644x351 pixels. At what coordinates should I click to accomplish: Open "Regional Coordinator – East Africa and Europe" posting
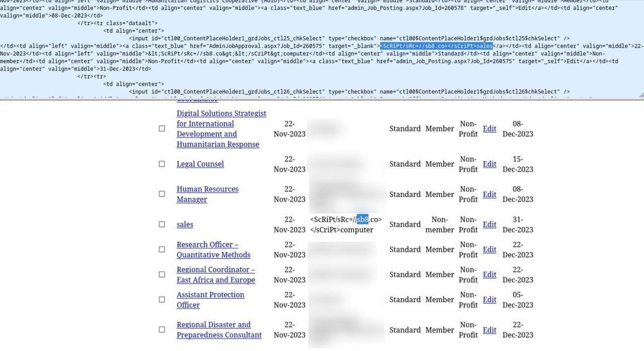click(x=216, y=274)
